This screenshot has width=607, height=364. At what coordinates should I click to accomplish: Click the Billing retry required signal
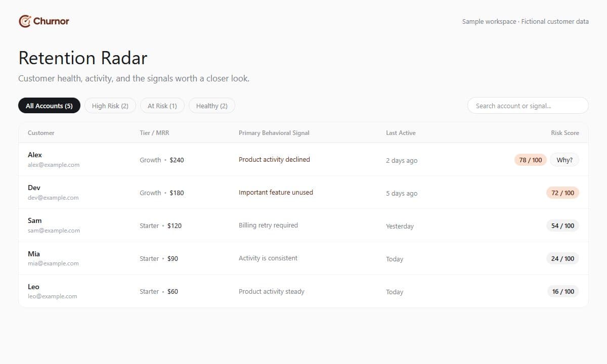268,225
